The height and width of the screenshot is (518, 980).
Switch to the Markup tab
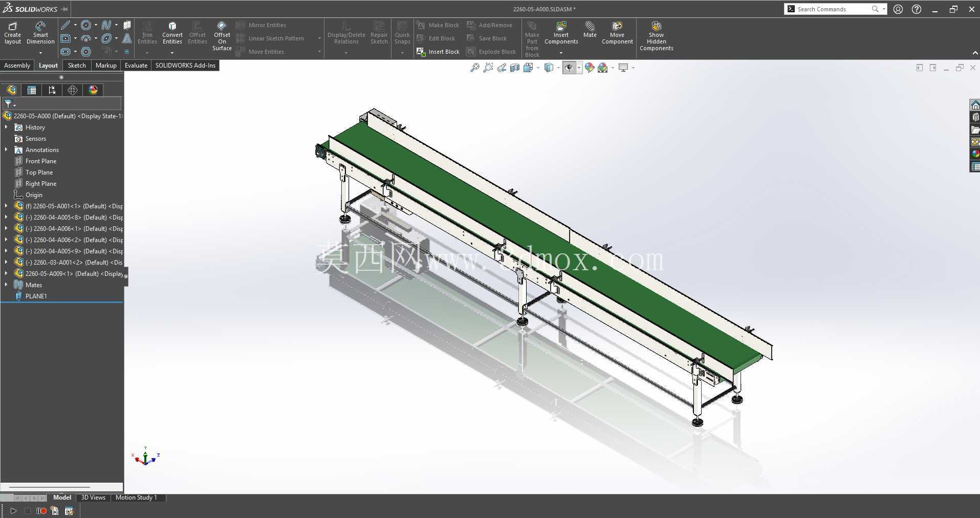pyautogui.click(x=106, y=66)
